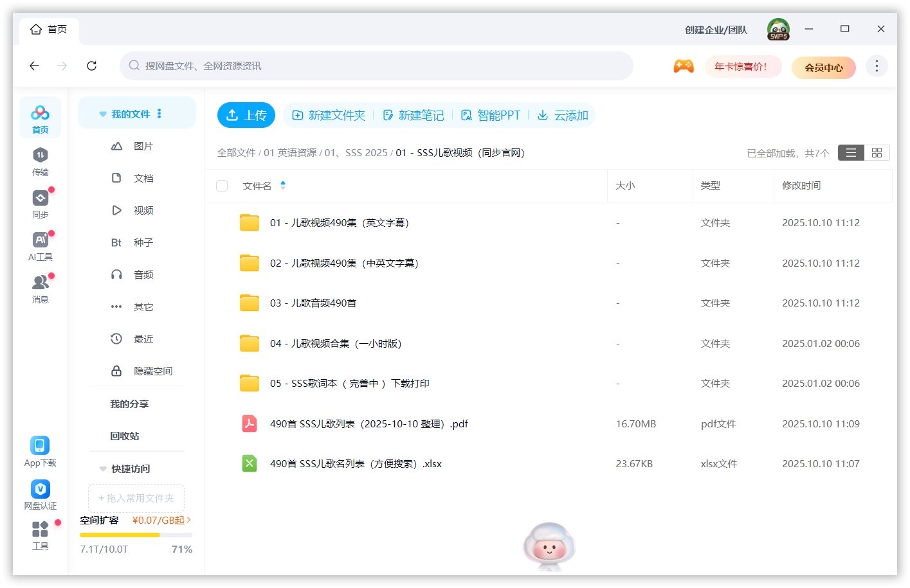The width and height of the screenshot is (910, 588).
Task: Open the 同步 sync panel in sidebar
Action: pos(40,203)
